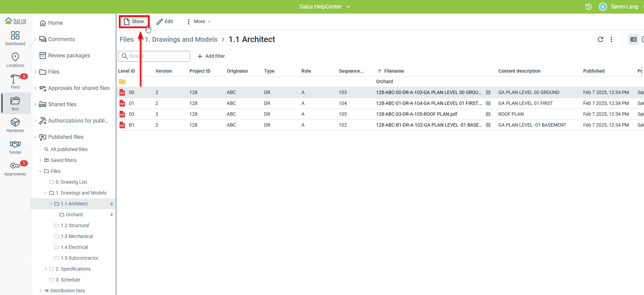The width and height of the screenshot is (644, 295).
Task: Click the Add filter button
Action: (x=211, y=56)
